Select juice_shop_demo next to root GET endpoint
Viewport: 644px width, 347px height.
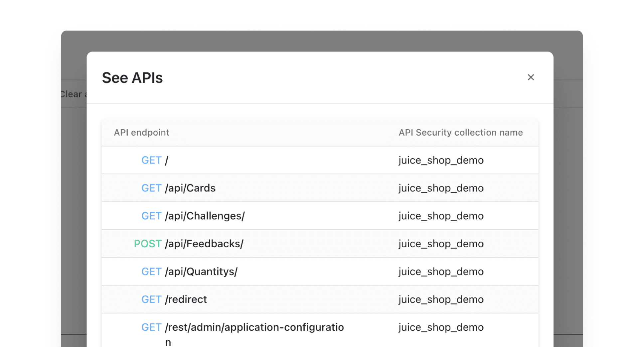[x=441, y=160]
